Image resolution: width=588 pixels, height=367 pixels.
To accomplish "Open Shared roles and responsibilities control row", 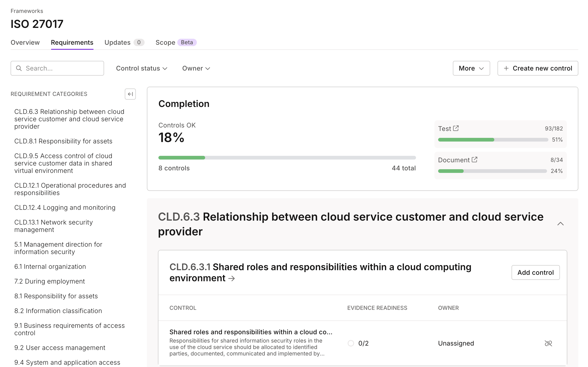I will pyautogui.click(x=362, y=343).
